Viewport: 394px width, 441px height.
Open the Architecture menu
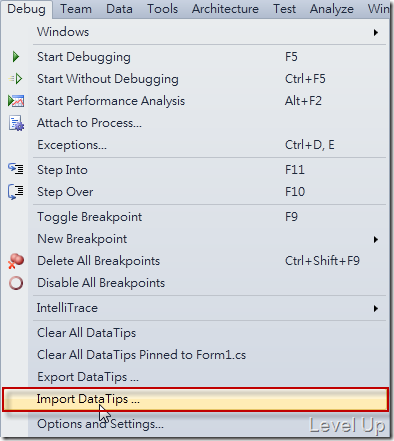click(225, 9)
